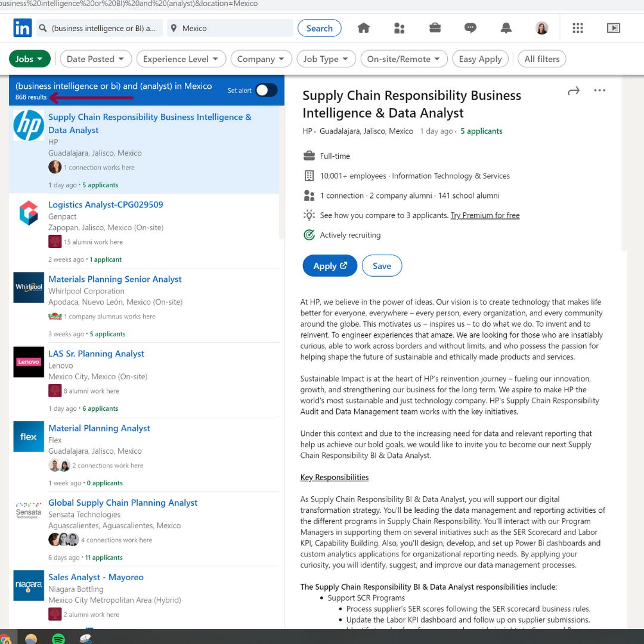Image resolution: width=644 pixels, height=644 pixels.
Task: Open Chrome from the taskbar
Action: click(x=6, y=639)
